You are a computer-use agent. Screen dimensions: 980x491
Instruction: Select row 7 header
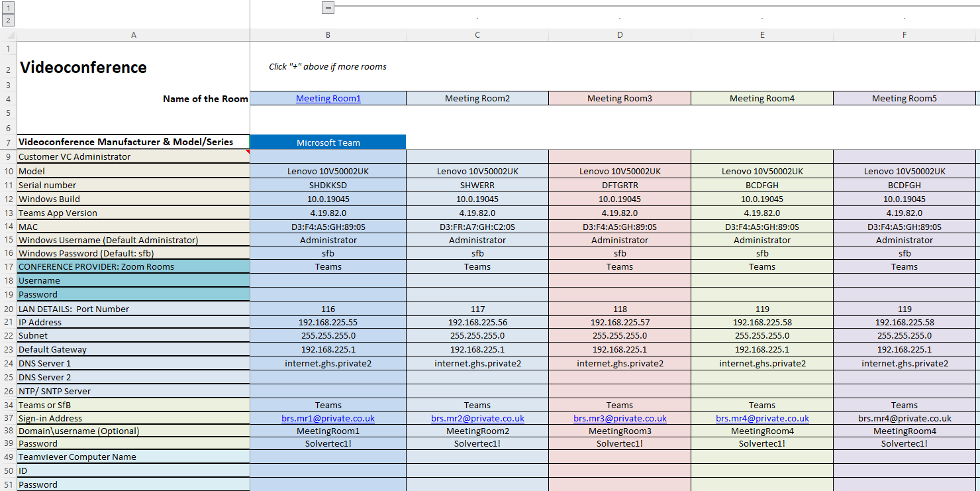click(x=8, y=142)
